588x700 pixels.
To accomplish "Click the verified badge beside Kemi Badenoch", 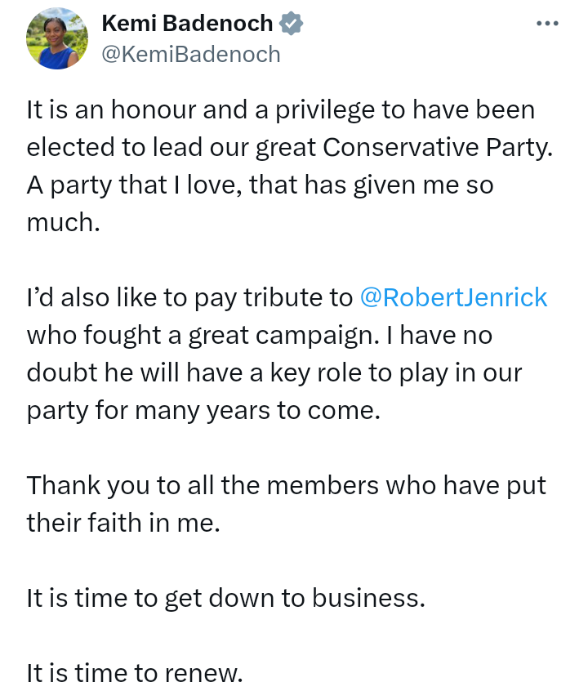I will 292,24.
